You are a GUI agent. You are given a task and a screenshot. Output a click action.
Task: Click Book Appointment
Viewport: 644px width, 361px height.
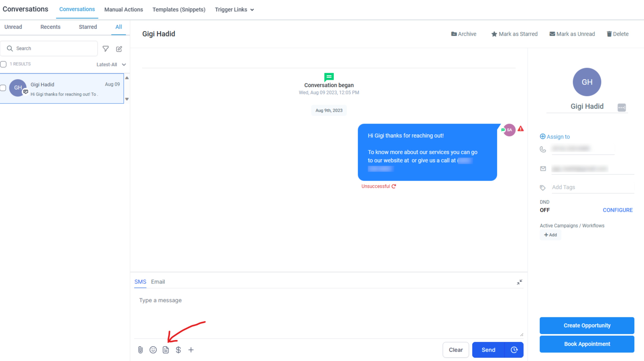[x=587, y=344]
